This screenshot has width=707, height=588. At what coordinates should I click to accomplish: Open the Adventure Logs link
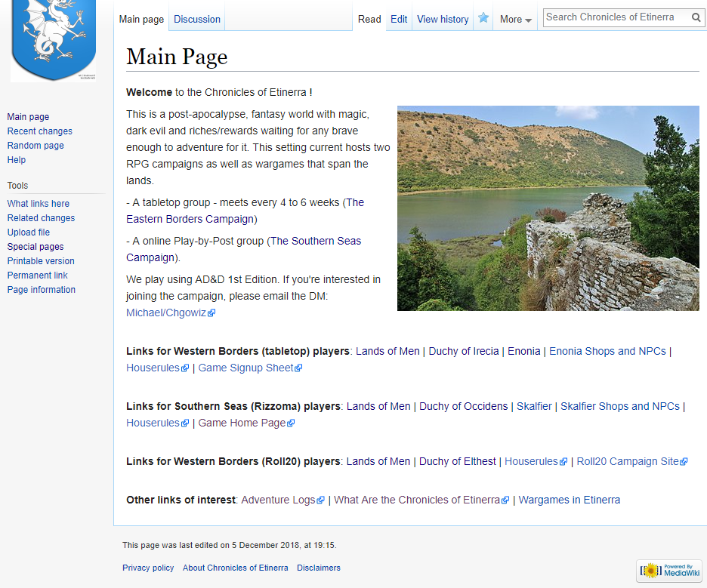tap(282, 500)
